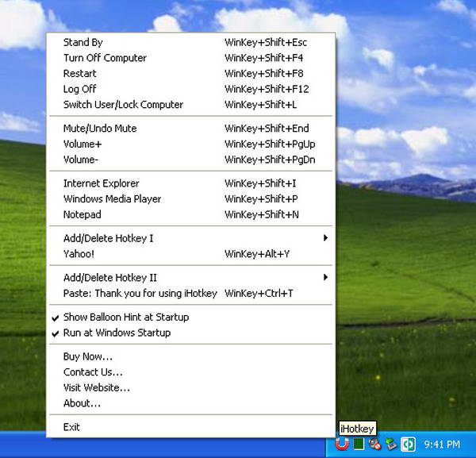Choose the Restart menu entry
This screenshot has width=476, height=458.
pyautogui.click(x=190, y=73)
